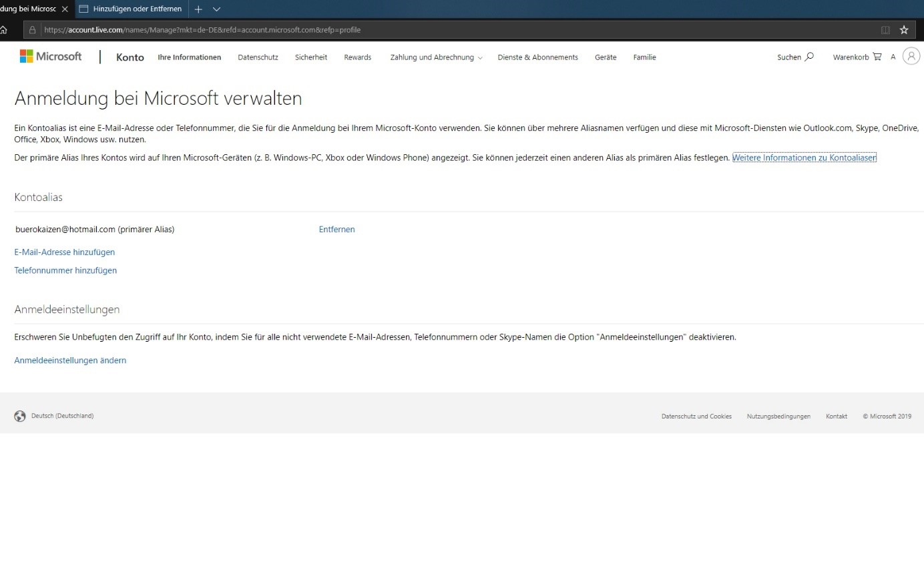Open the Familie menu item
Image resolution: width=924 pixels, height=574 pixels.
click(644, 57)
